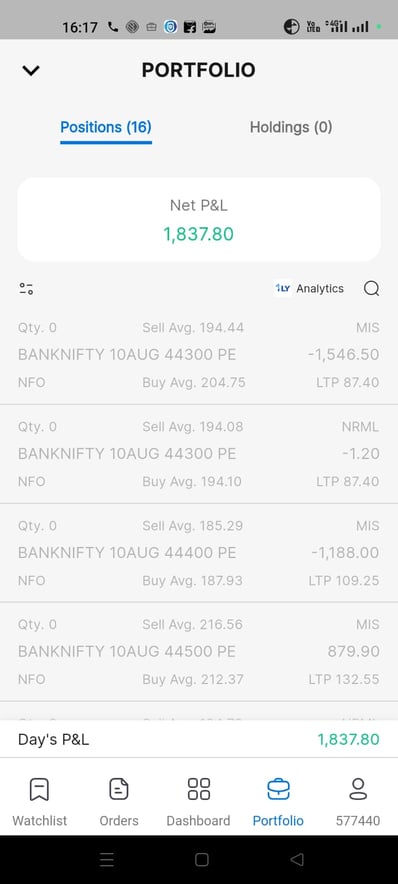The width and height of the screenshot is (398, 884).
Task: Open the Net P&L summary card
Action: [x=199, y=220]
